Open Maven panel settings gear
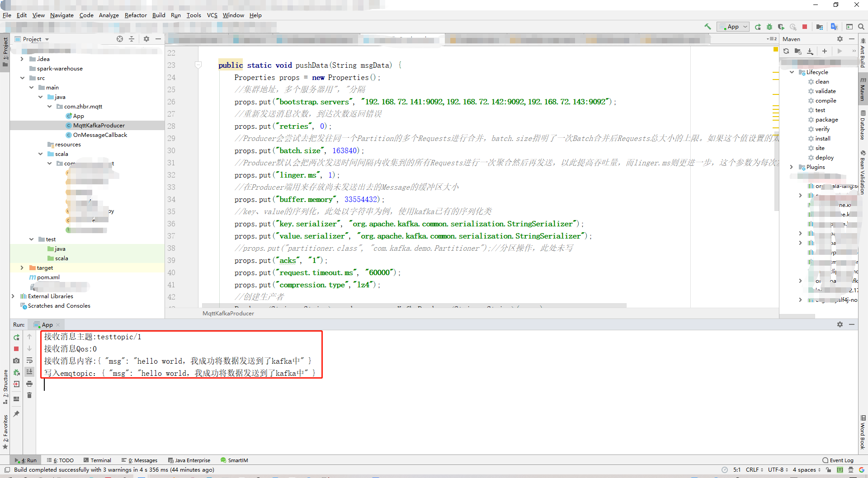The image size is (868, 478). (x=840, y=39)
